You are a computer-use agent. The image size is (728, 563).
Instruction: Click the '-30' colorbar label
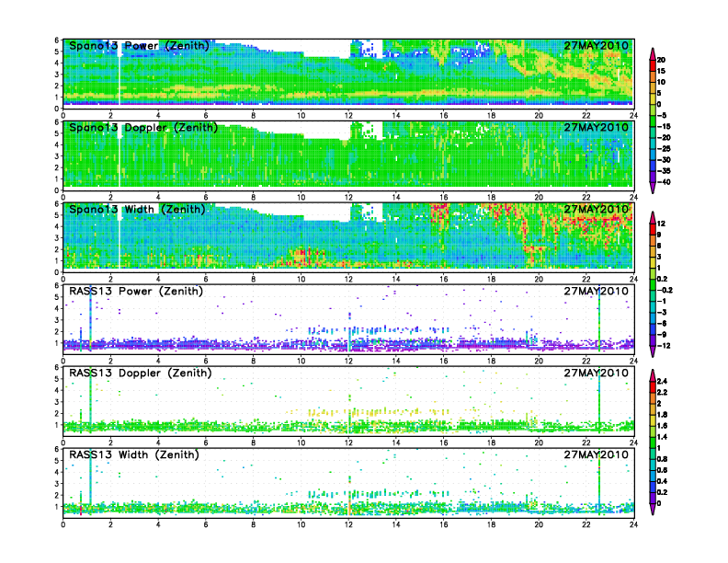coord(664,160)
